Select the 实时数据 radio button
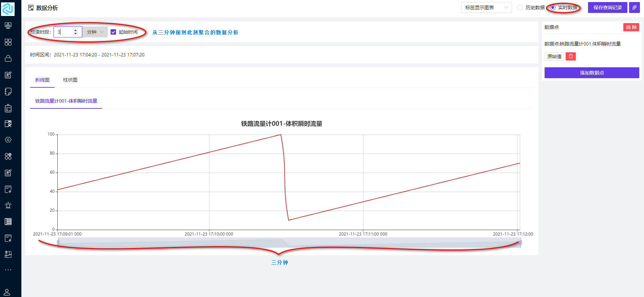The width and height of the screenshot is (644, 297). (553, 7)
